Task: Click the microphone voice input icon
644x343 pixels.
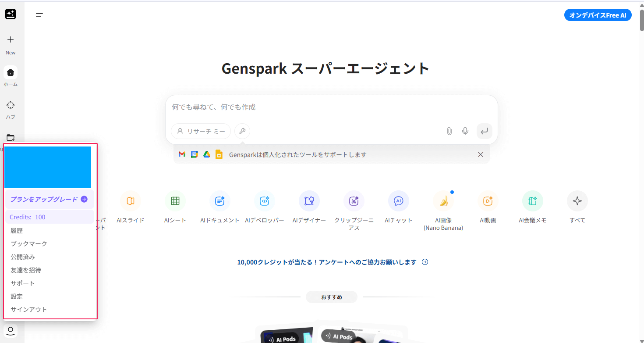Action: (x=465, y=131)
